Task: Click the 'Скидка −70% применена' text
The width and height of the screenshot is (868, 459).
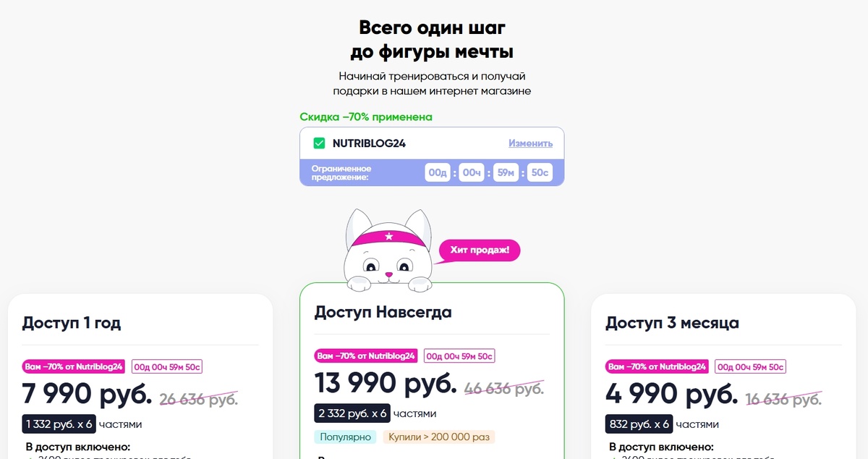Action: click(366, 117)
